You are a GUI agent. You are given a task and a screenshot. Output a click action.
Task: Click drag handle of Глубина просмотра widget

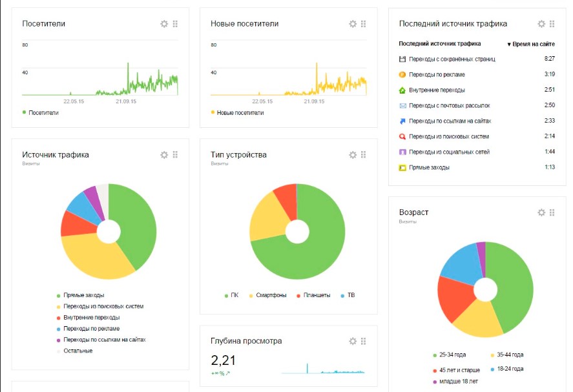tap(364, 341)
